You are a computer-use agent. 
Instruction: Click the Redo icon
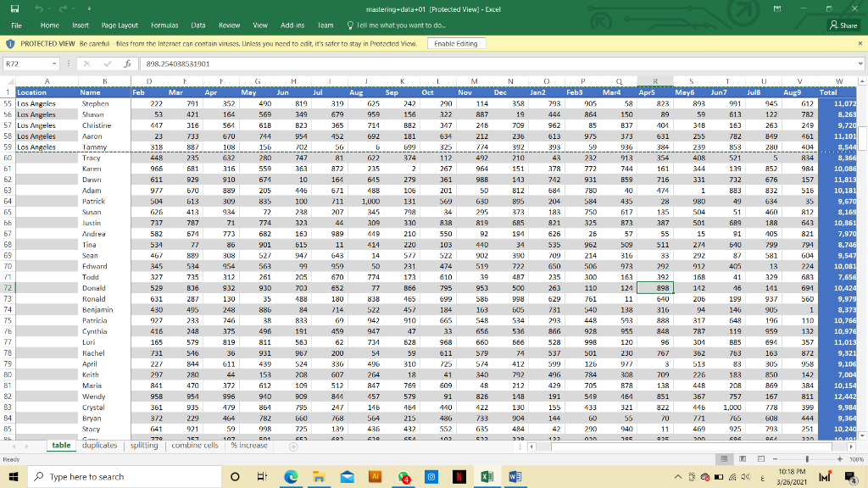click(64, 8)
